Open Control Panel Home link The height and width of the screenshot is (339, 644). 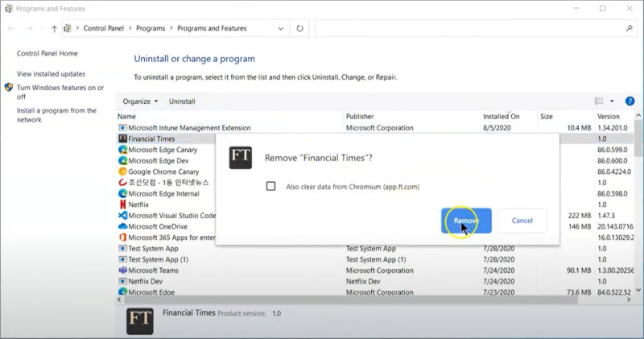pos(47,53)
